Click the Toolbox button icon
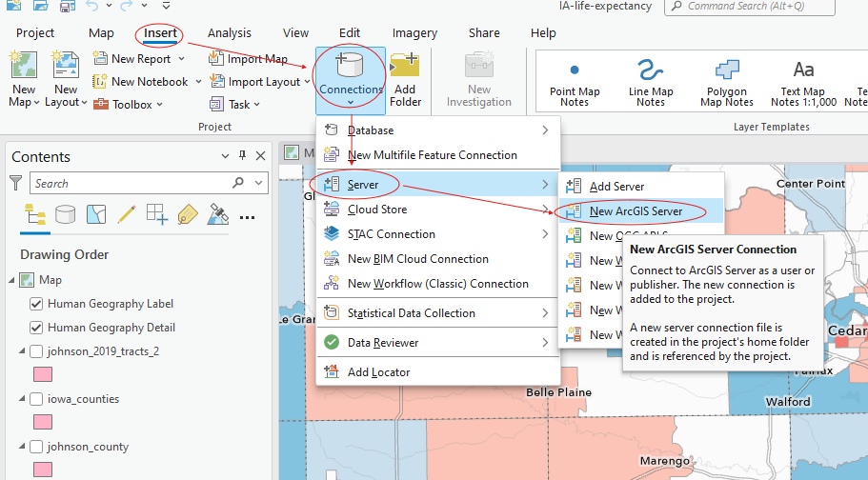 coord(101,104)
